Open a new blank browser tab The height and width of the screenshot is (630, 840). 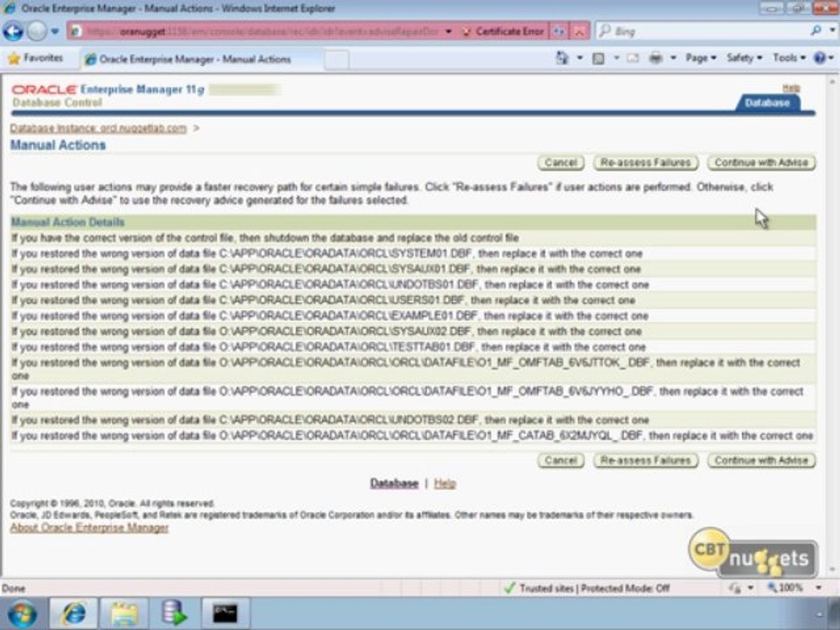(336, 59)
